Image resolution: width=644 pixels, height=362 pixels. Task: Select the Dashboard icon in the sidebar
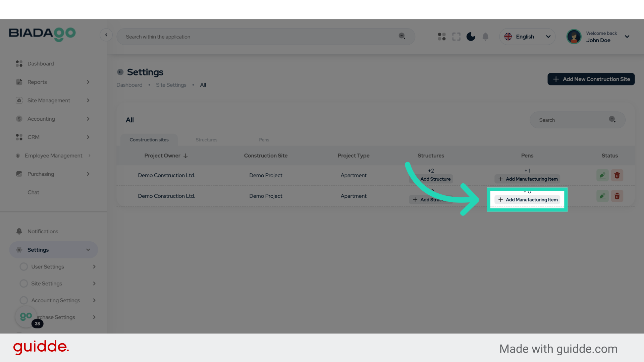pos(19,63)
